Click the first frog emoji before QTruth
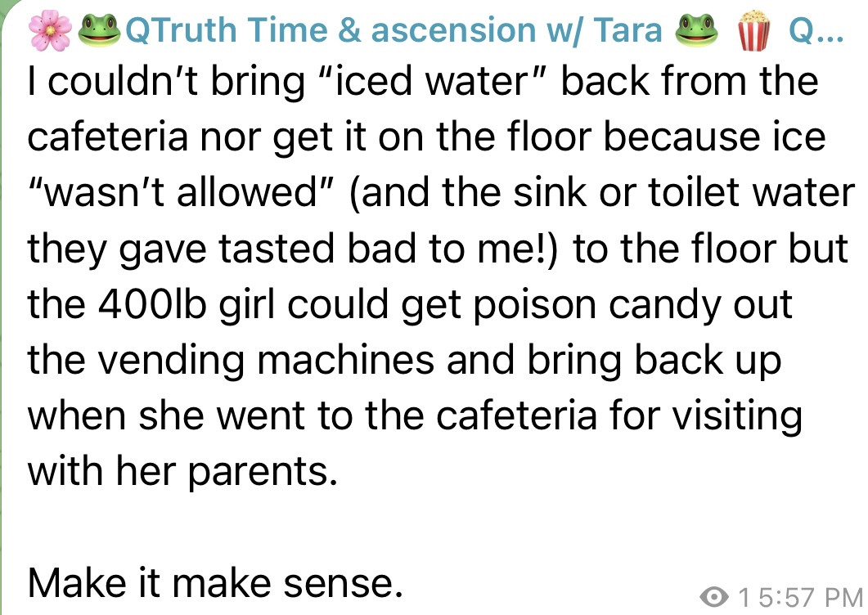Screen dimensions: 868x615 101,31
